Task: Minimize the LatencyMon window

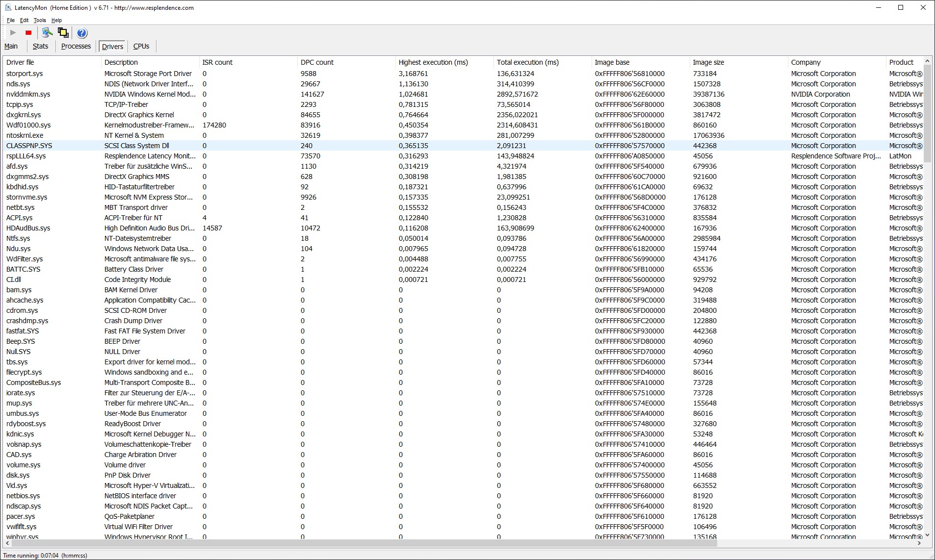Action: [x=878, y=7]
